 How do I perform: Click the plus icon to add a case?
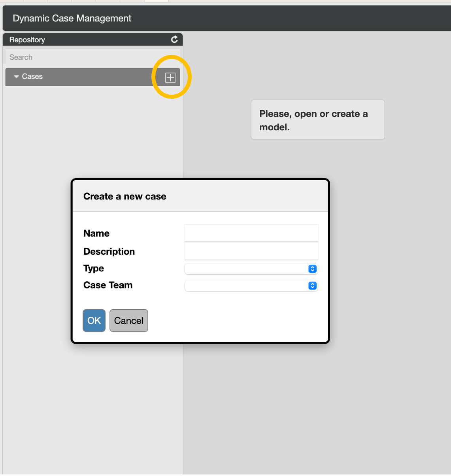(170, 77)
